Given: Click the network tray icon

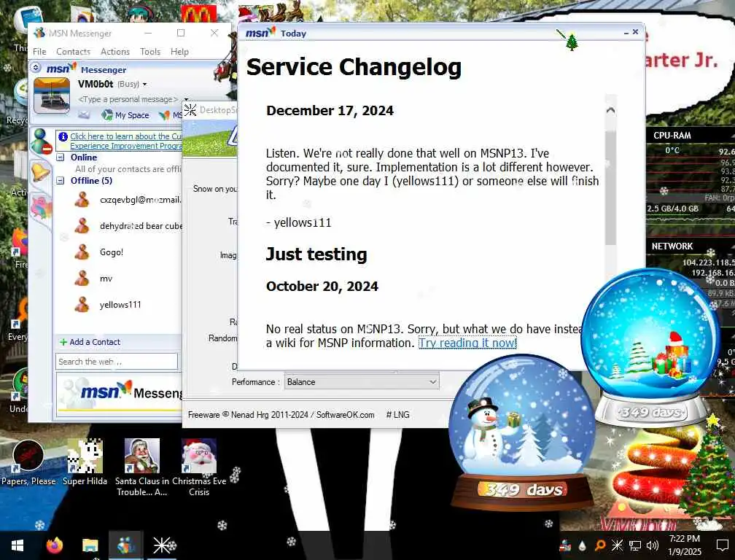Looking at the screenshot, I should point(634,545).
